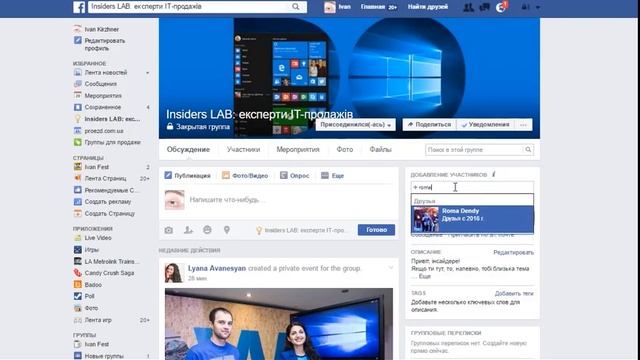Open post options arrow on Lyana's post
Viewport: 640px width, 360px height.
point(390,268)
